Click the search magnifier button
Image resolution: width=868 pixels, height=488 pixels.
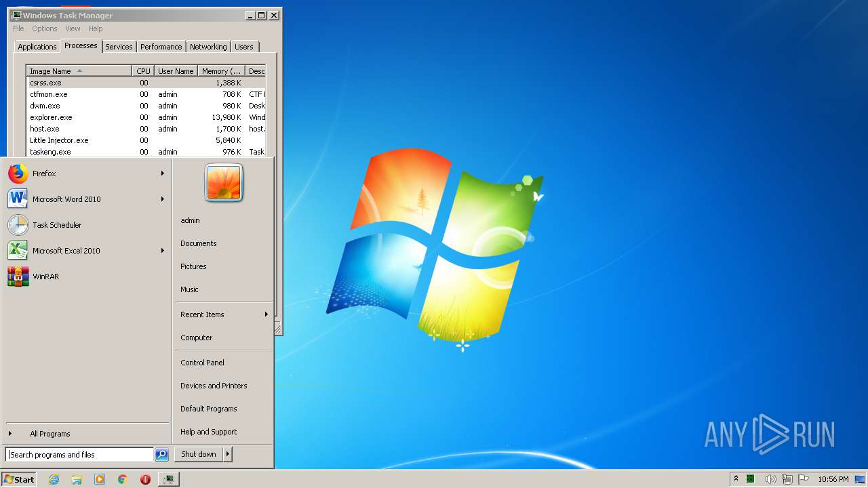pyautogui.click(x=161, y=455)
